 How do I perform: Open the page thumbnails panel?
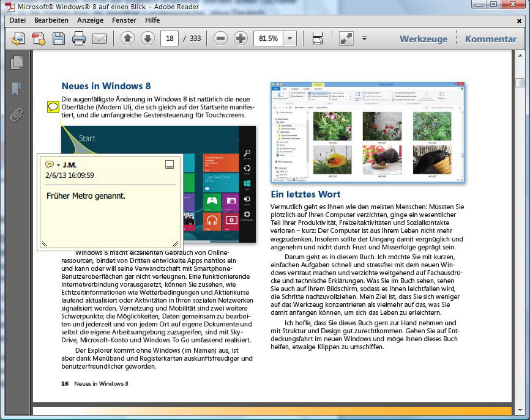click(17, 63)
